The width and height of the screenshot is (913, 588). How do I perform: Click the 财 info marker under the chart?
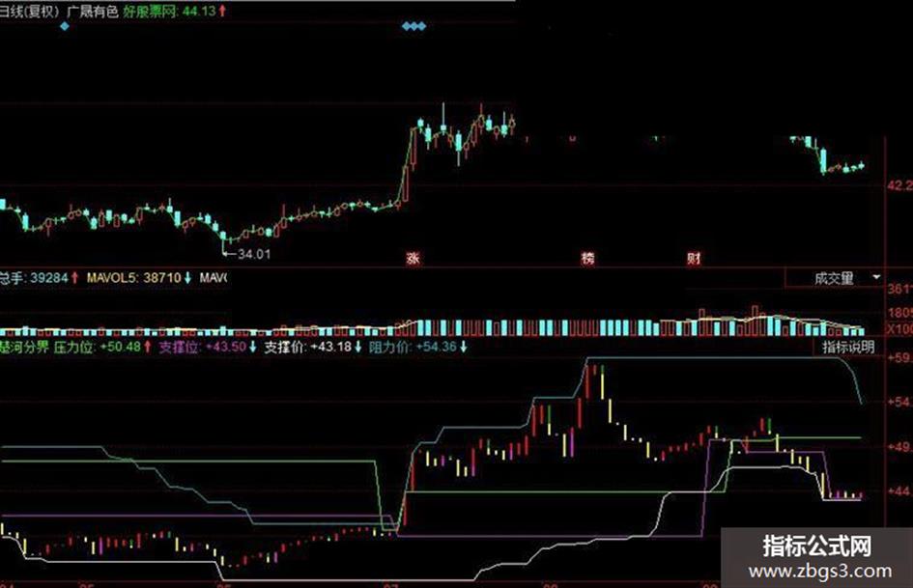pyautogui.click(x=693, y=258)
